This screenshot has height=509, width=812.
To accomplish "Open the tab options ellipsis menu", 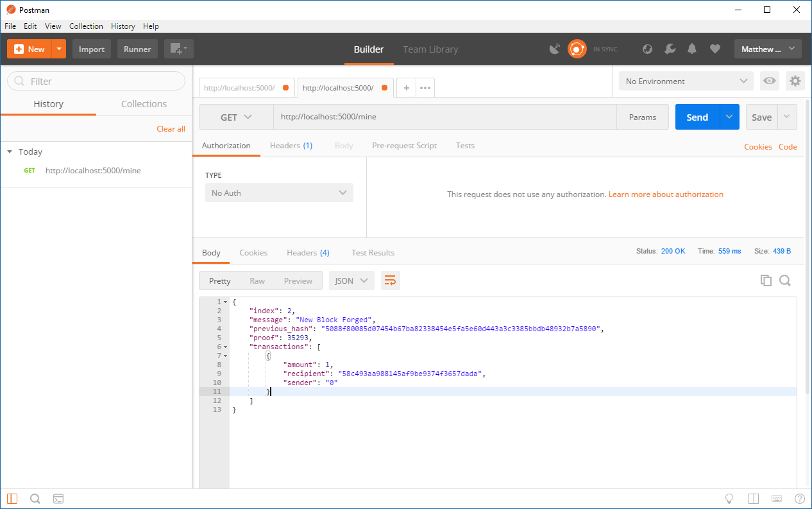I will 425,88.
